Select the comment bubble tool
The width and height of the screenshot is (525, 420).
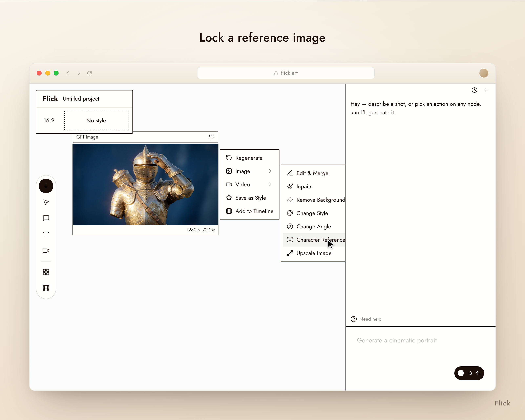pos(46,218)
